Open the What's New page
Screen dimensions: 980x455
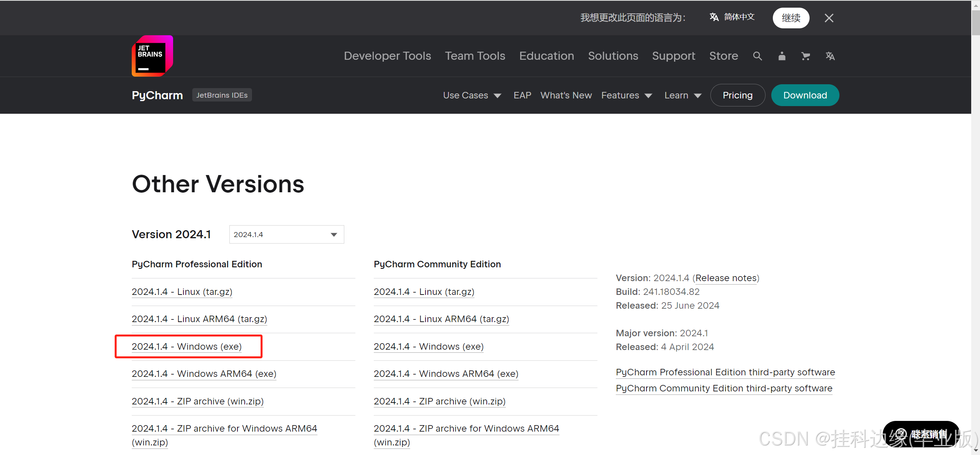pos(566,95)
